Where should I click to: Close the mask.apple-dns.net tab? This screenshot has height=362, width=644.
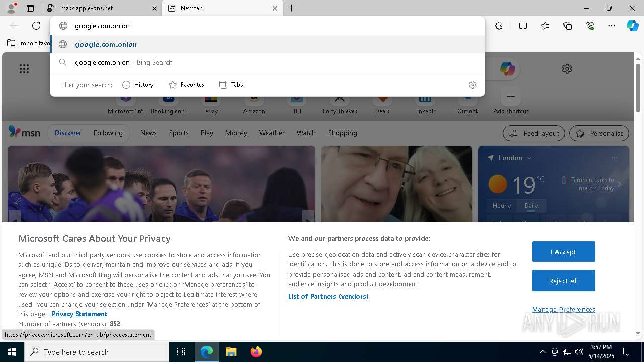pyautogui.click(x=154, y=8)
